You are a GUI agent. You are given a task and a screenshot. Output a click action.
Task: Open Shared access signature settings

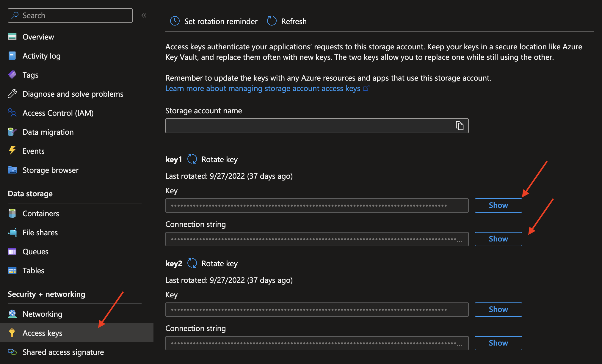tap(63, 352)
